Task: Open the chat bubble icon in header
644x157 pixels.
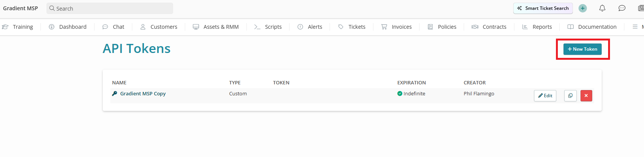Action: point(622,8)
